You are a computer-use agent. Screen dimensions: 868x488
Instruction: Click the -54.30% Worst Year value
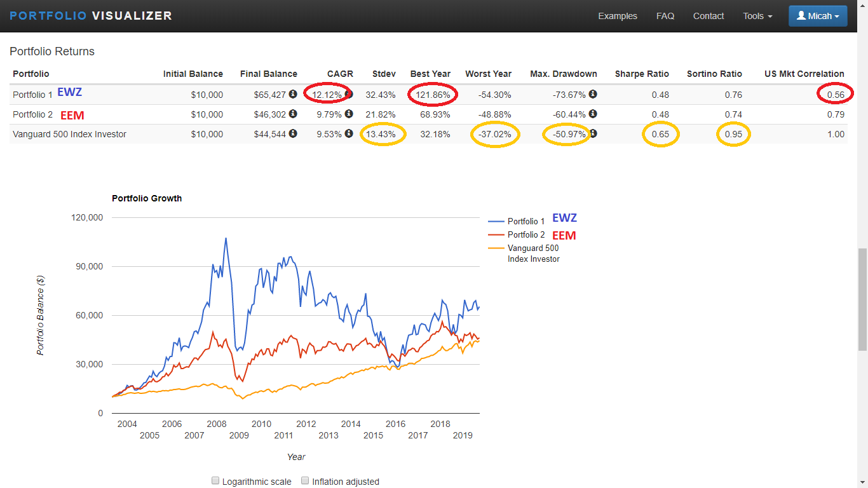(494, 95)
